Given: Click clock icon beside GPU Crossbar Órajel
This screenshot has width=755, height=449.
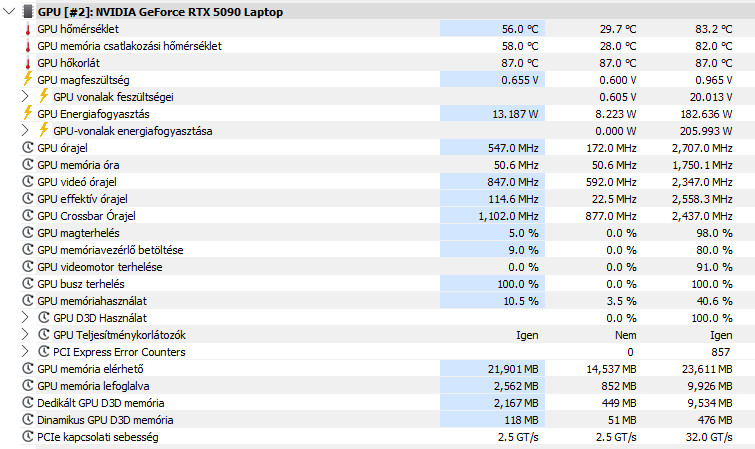Looking at the screenshot, I should [28, 215].
